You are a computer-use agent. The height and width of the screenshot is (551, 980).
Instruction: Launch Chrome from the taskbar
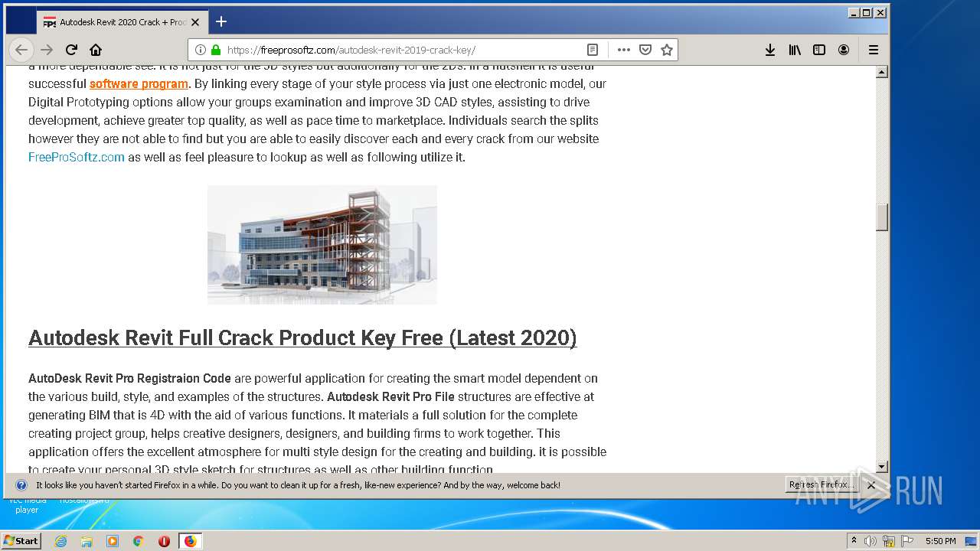(138, 541)
